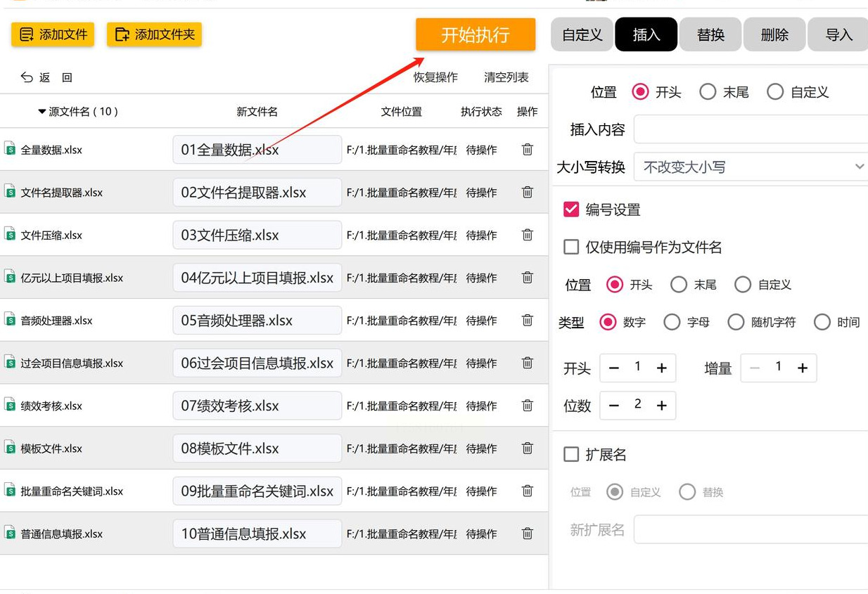Click the 返回 back arrow icon
This screenshot has width=868, height=594.
[x=27, y=77]
